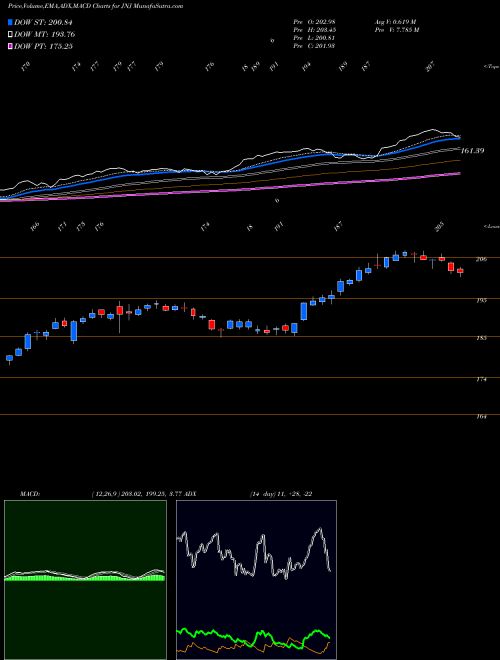
Task: Click the 205 low label near chart right
Action: click(439, 227)
